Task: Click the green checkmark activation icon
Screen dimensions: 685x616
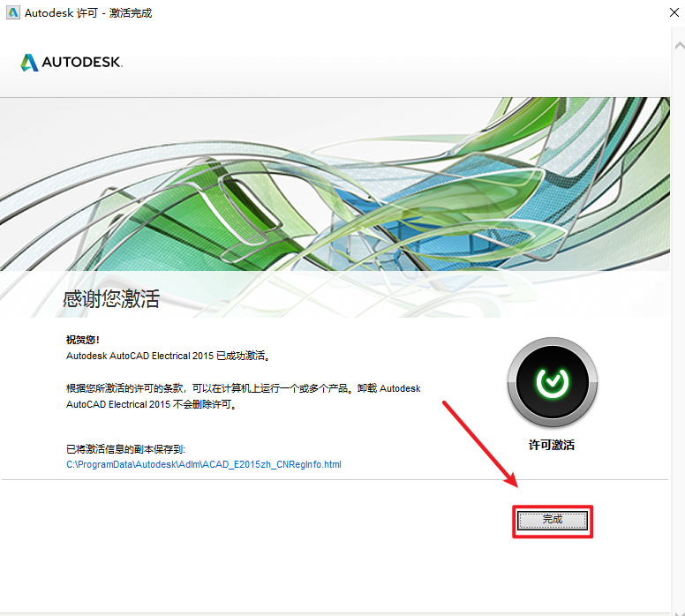Action: (x=553, y=383)
